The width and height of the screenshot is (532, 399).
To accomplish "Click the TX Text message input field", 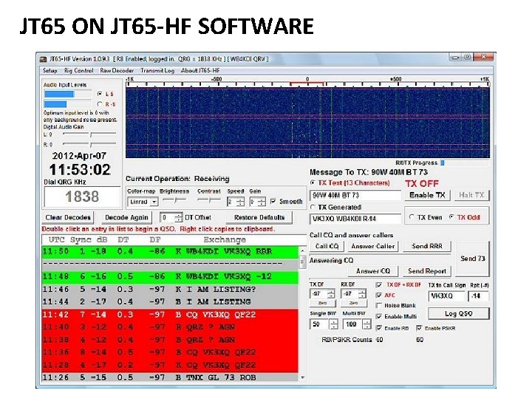I will (x=355, y=195).
